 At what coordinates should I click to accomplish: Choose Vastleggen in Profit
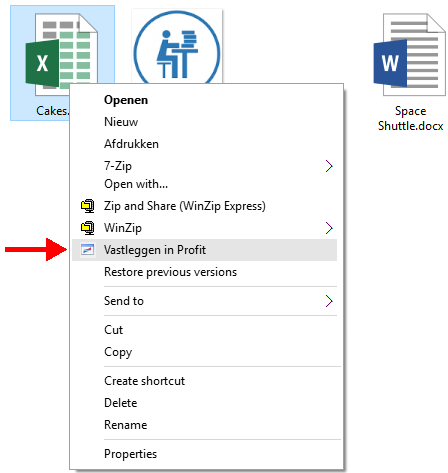[x=205, y=250]
